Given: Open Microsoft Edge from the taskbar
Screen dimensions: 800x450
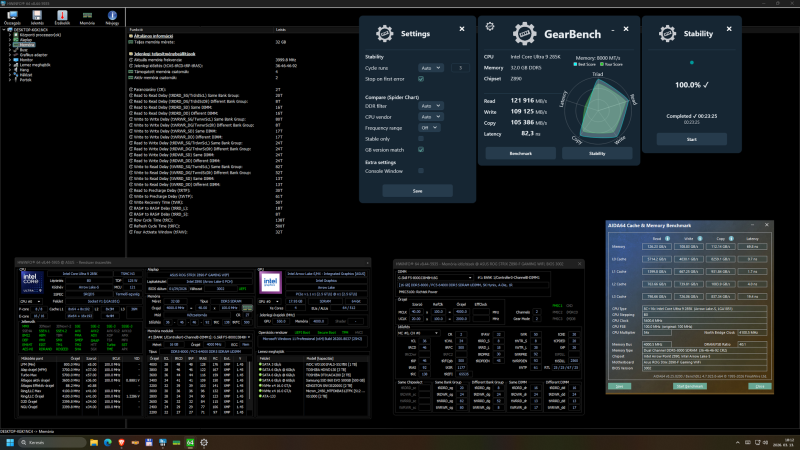Looking at the screenshot, I should click(x=108, y=442).
